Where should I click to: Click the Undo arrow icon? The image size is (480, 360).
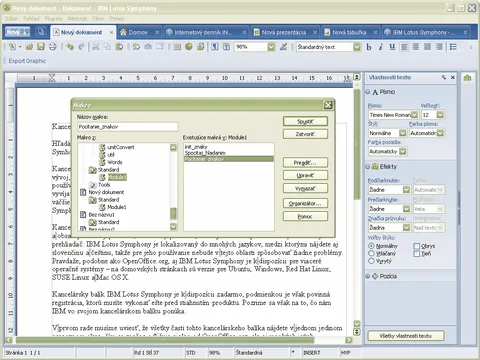click(70, 47)
